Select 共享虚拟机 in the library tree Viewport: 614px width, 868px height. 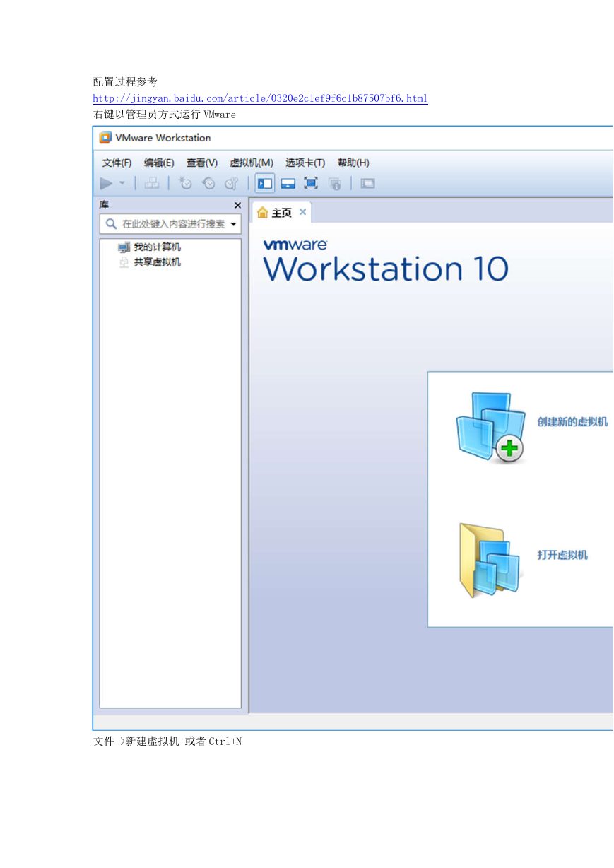click(157, 262)
